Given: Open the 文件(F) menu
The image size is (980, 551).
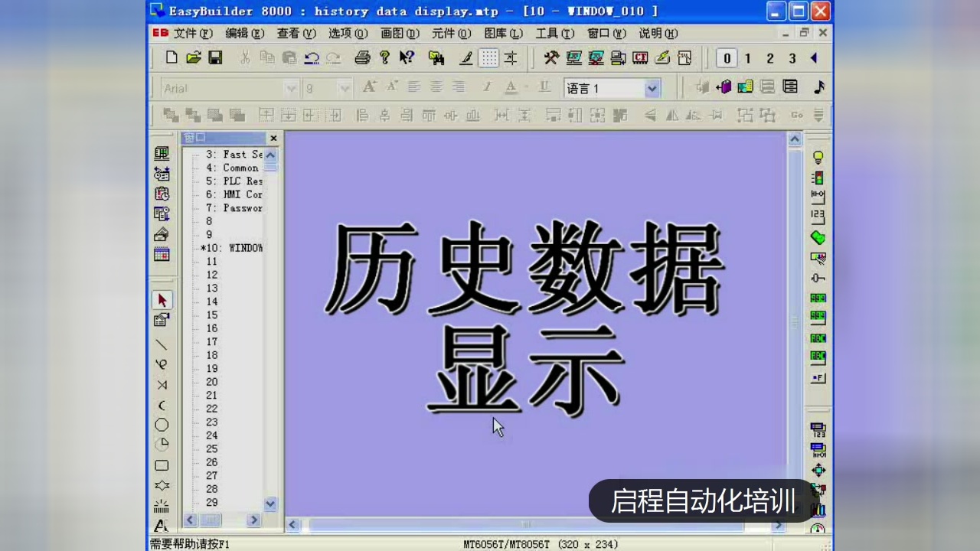Looking at the screenshot, I should 193,33.
